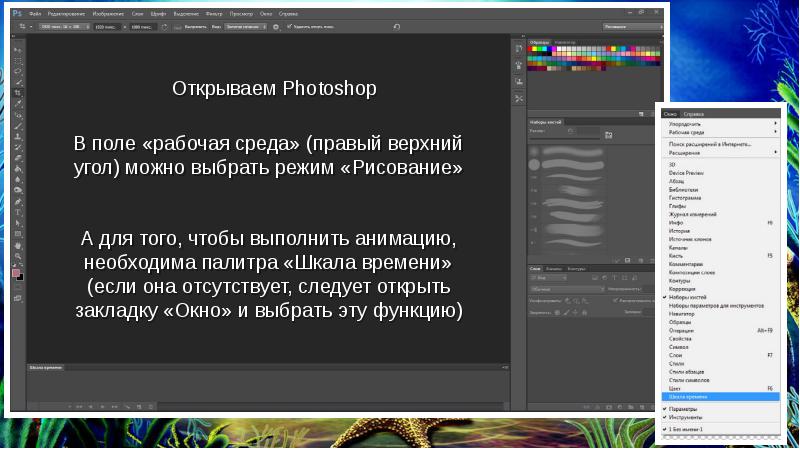The image size is (800, 449).
Task: Toggle filter for adjustment layers
Action: click(605, 278)
